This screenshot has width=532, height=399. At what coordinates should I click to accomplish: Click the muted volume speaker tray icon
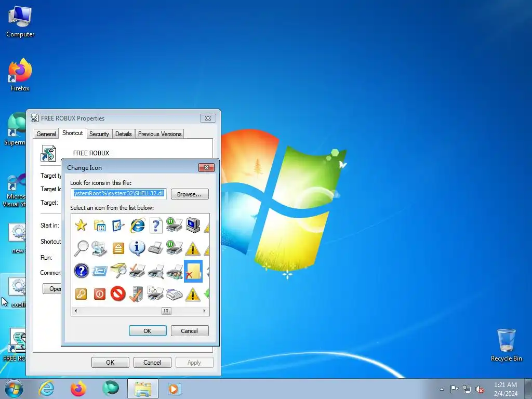coord(480,390)
